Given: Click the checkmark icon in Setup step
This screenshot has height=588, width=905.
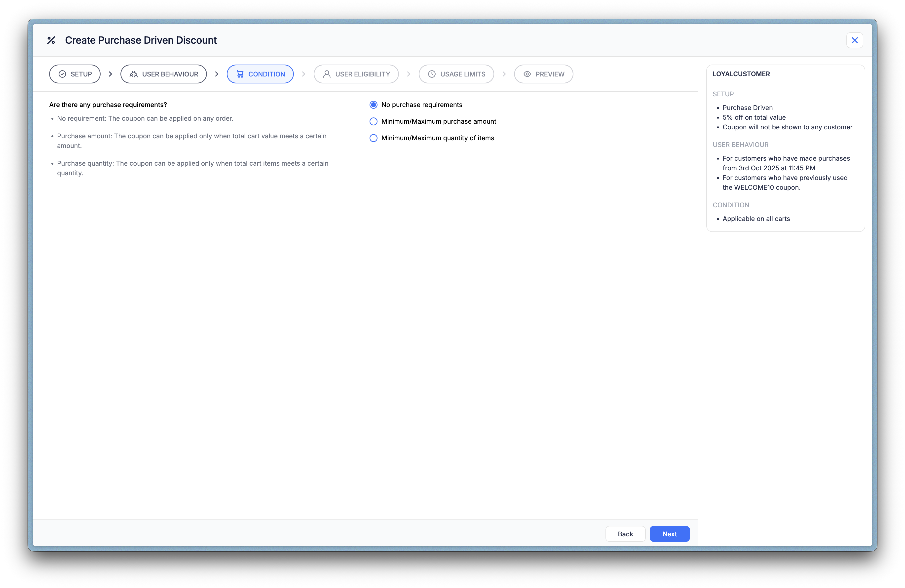Looking at the screenshot, I should pyautogui.click(x=62, y=74).
